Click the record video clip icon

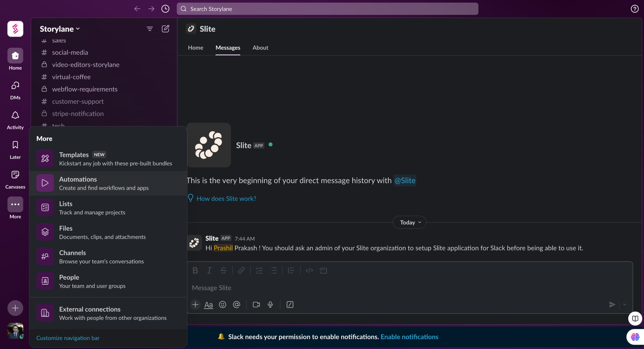tap(256, 305)
